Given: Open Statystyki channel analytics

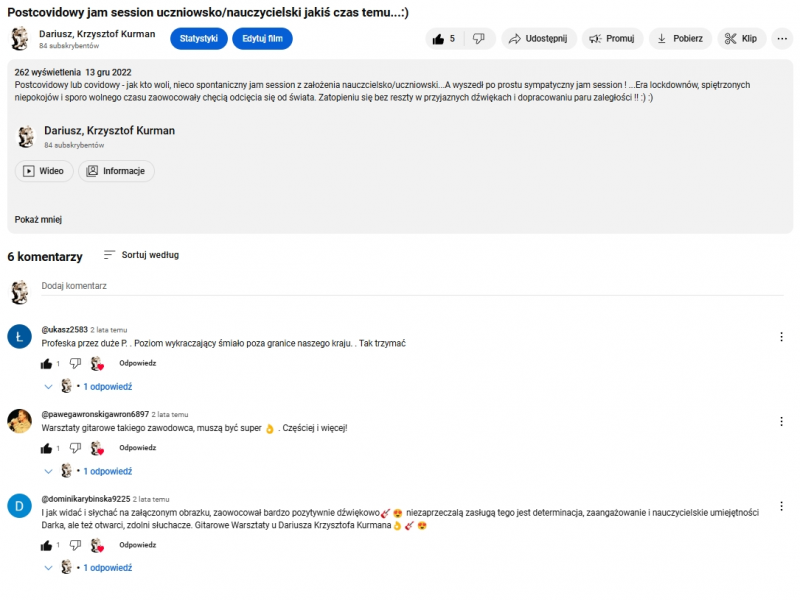Looking at the screenshot, I should 199,39.
